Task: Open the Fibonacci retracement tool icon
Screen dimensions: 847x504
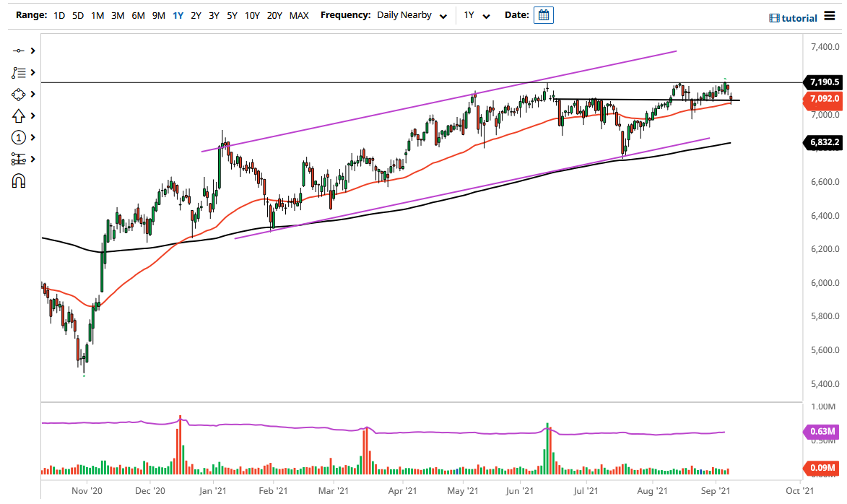Action: point(18,72)
